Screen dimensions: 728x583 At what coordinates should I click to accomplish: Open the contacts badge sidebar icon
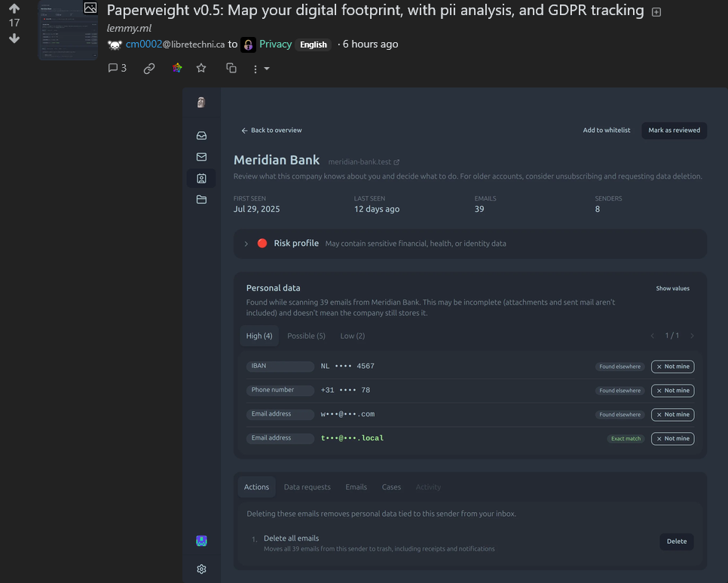pos(201,179)
